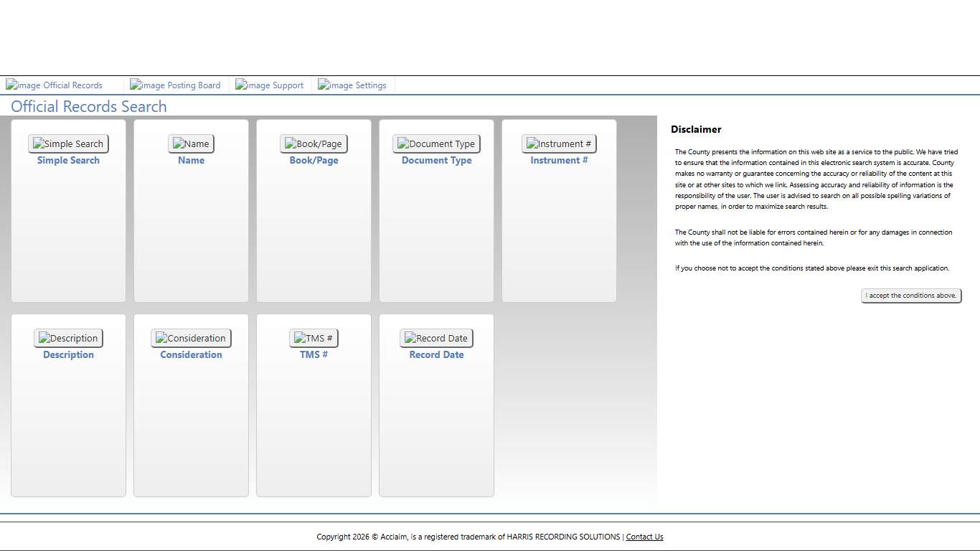Image resolution: width=980 pixels, height=551 pixels.
Task: Open the Settings menu item
Action: click(x=352, y=85)
